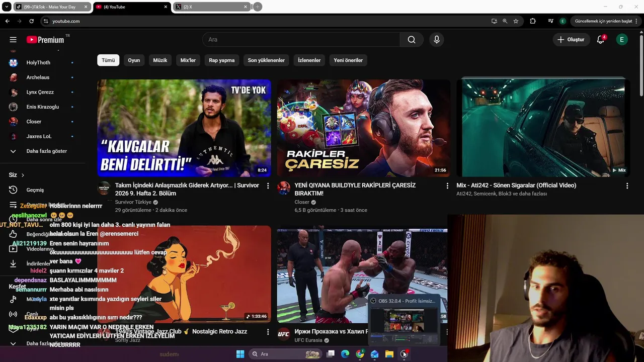Select the Mix'ler filter chip
Viewport: 644px width, 362px height.
(188, 60)
